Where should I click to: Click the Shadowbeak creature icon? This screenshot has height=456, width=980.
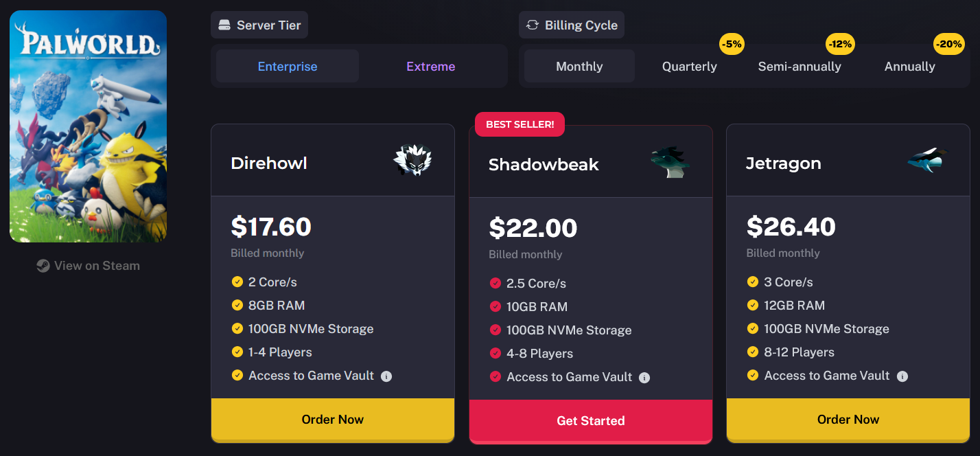click(x=670, y=162)
